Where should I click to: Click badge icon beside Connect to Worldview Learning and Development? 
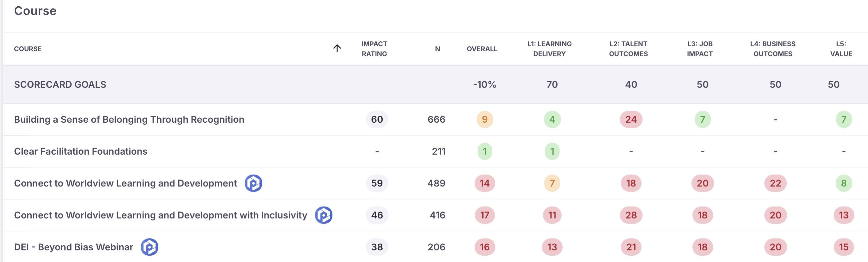tap(253, 183)
